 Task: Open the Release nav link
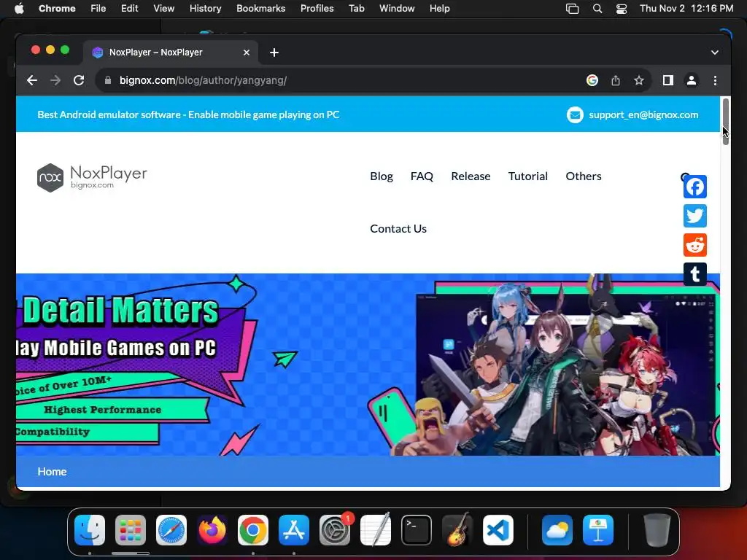[x=471, y=176]
